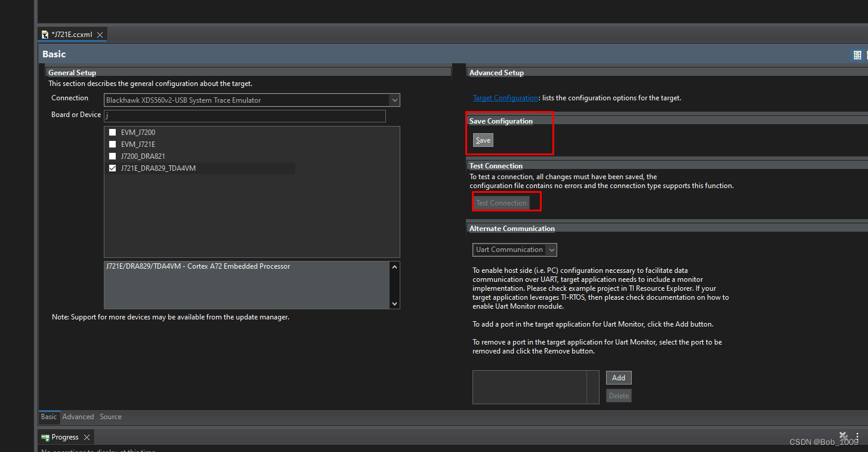The image size is (868, 452).
Task: Select the J721E.ccxml editor tab
Action: pyautogui.click(x=72, y=35)
